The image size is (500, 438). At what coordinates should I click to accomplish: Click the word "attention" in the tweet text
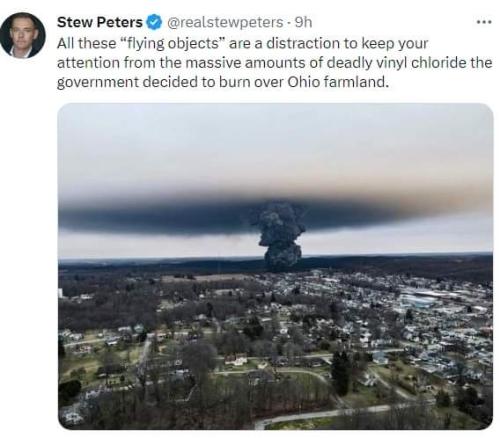(x=88, y=63)
